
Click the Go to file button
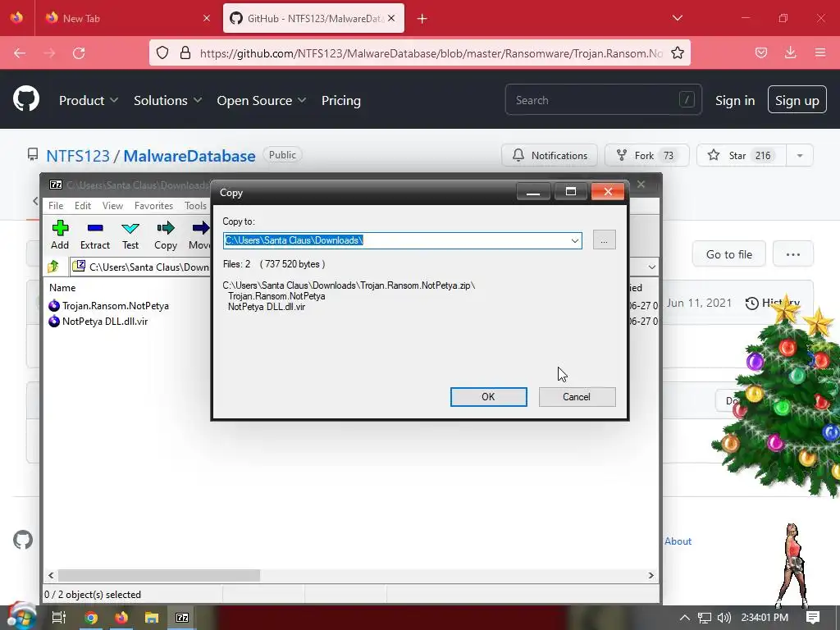[728, 254]
